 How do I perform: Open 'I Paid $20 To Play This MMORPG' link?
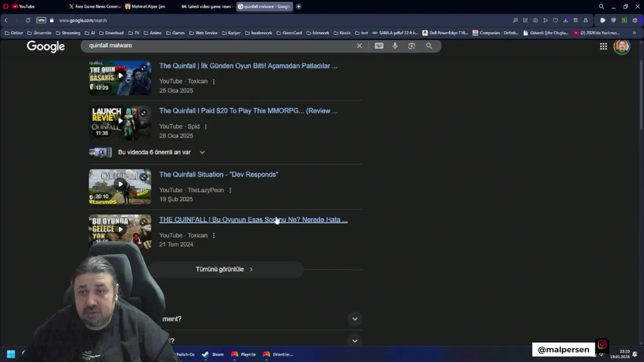coord(248,111)
